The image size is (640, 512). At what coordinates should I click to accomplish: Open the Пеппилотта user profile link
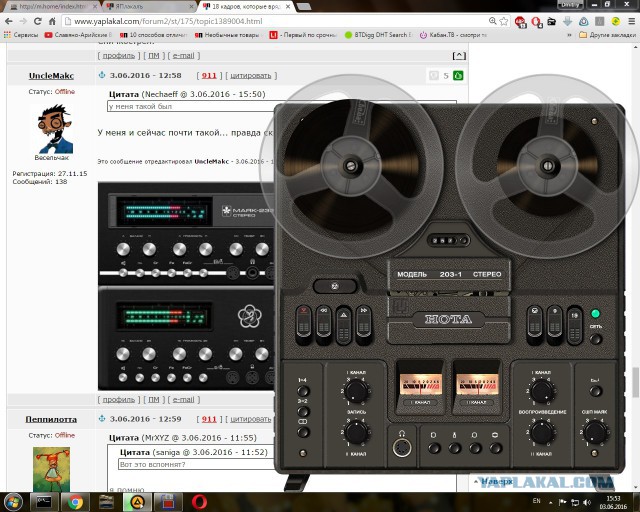pyautogui.click(x=51, y=419)
